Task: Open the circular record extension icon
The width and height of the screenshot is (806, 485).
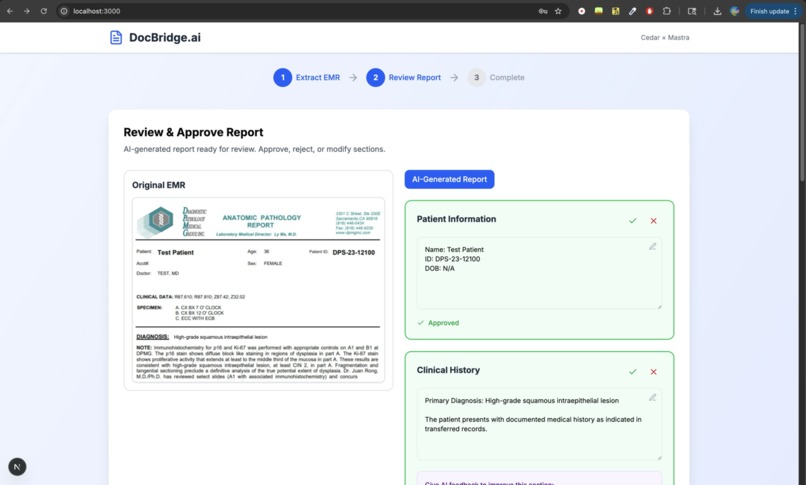Action: [x=581, y=11]
